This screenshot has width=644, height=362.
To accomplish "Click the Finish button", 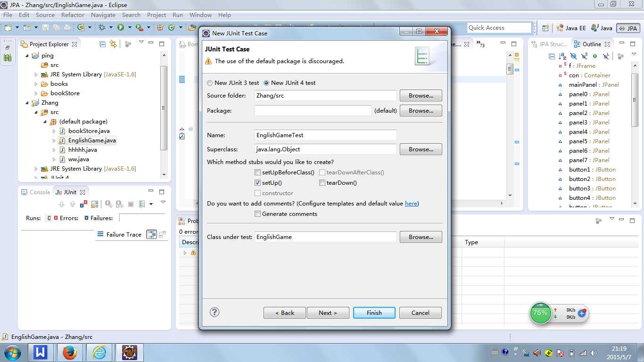I will pyautogui.click(x=374, y=313).
